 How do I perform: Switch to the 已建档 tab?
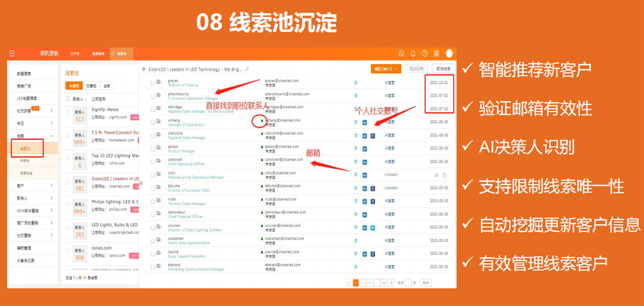(x=91, y=86)
